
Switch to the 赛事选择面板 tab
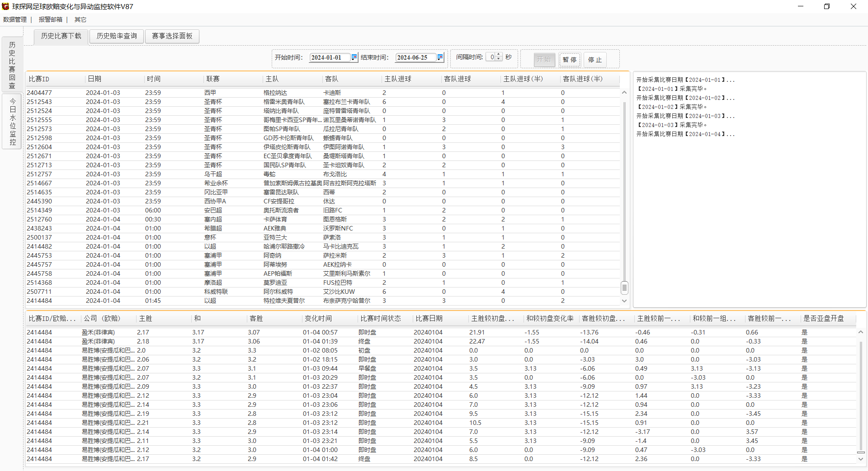(x=172, y=36)
